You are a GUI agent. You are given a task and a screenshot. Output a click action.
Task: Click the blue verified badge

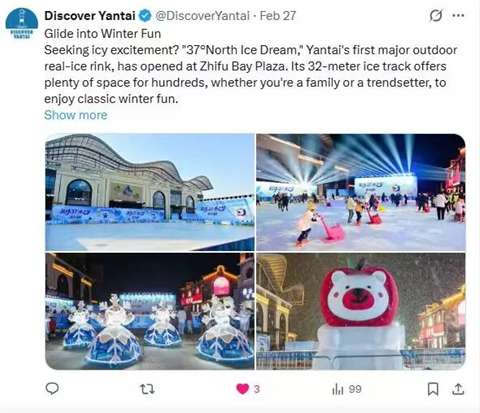pyautogui.click(x=145, y=16)
